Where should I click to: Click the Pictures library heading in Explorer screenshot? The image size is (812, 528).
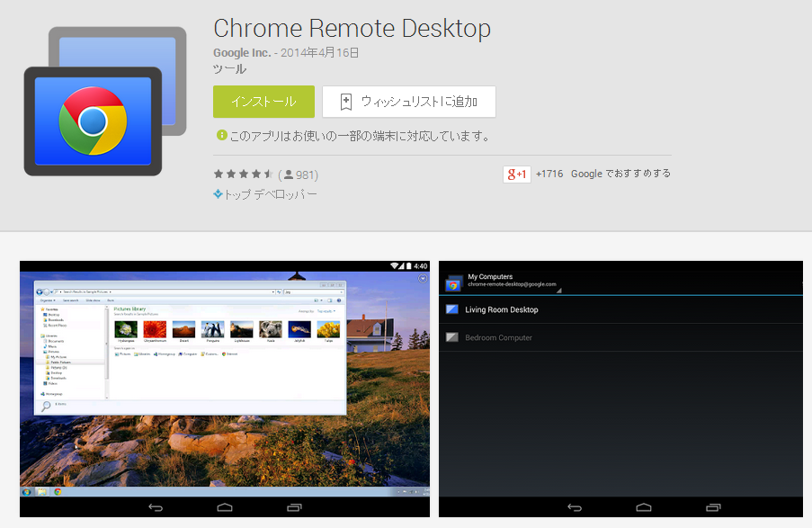[129, 309]
